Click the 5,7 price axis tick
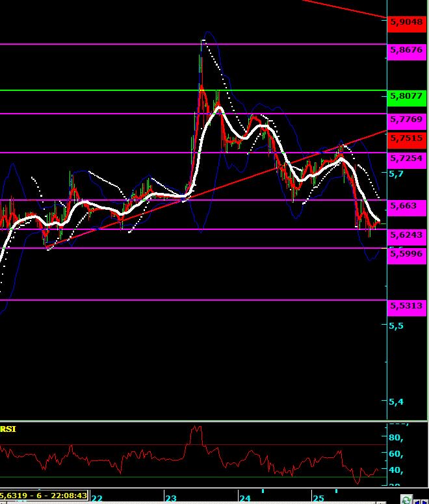The width and height of the screenshot is (429, 504). pyautogui.click(x=396, y=174)
